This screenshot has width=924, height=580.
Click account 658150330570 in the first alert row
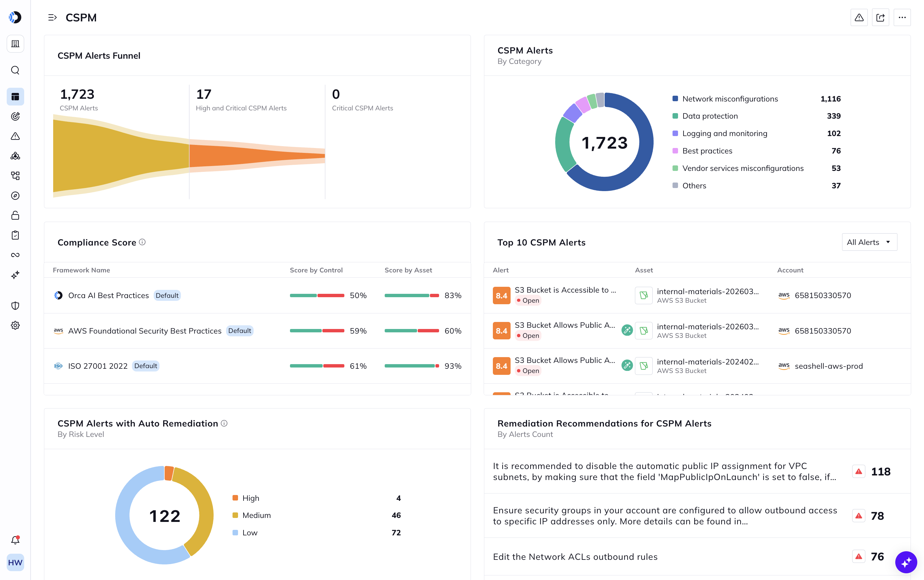[x=823, y=295]
